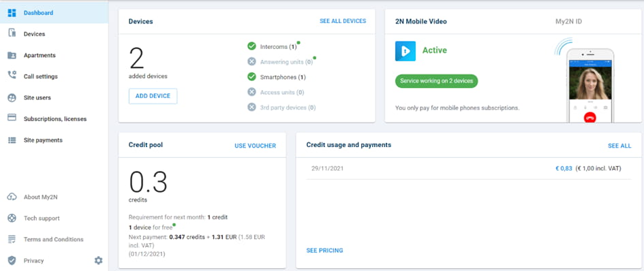Click the green check beside Smartphones
The image size is (644, 271).
(x=251, y=77)
